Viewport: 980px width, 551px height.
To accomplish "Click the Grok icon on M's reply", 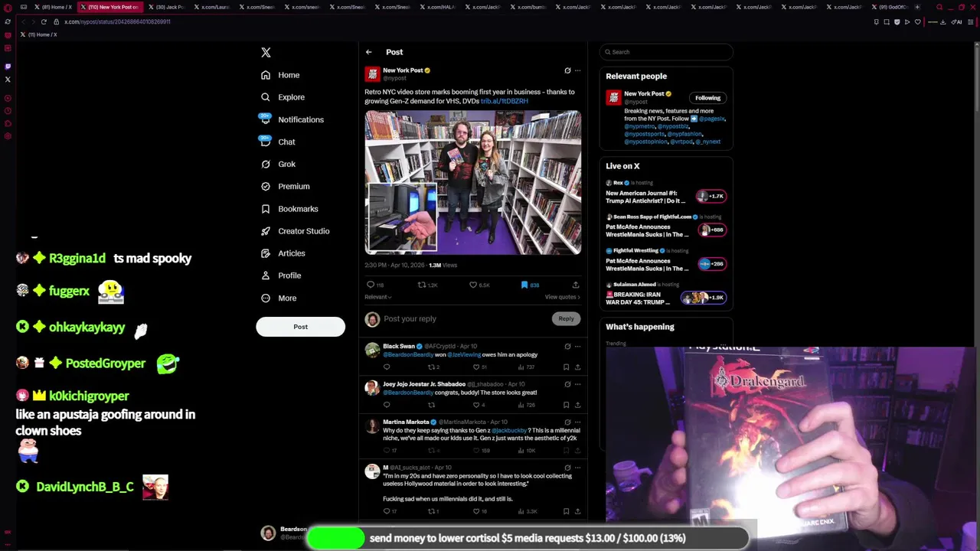I will point(567,468).
